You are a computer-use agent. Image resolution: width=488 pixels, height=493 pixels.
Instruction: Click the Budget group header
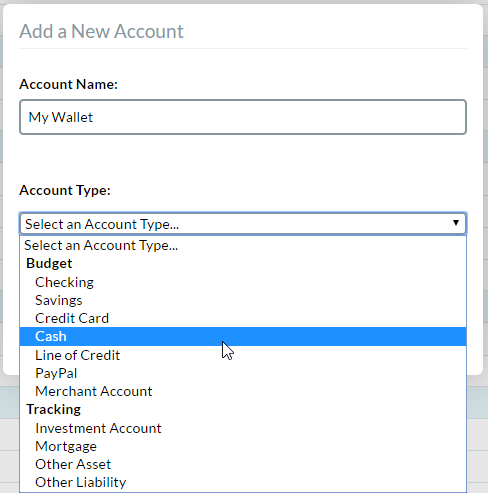49,263
